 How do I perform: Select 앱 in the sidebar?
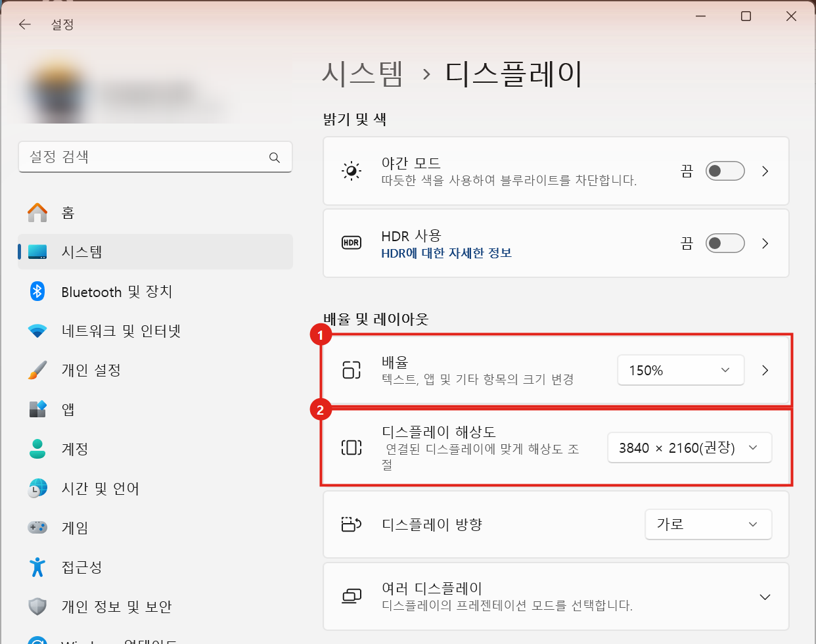pyautogui.click(x=155, y=409)
